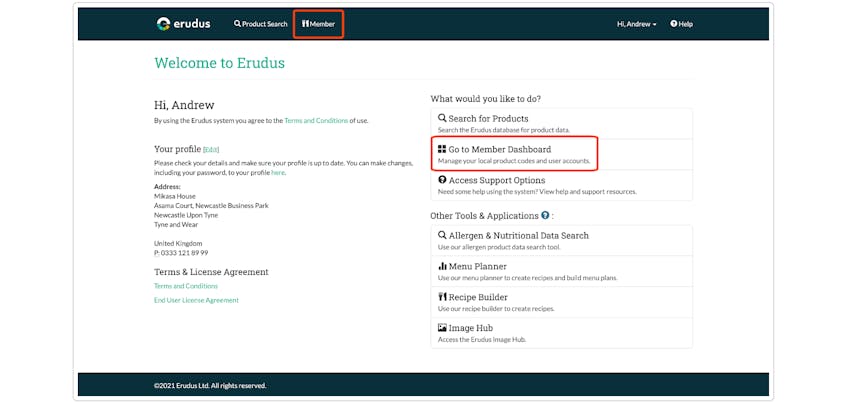This screenshot has height=408, width=850.
Task: Open Access Support Options
Action: [562, 185]
